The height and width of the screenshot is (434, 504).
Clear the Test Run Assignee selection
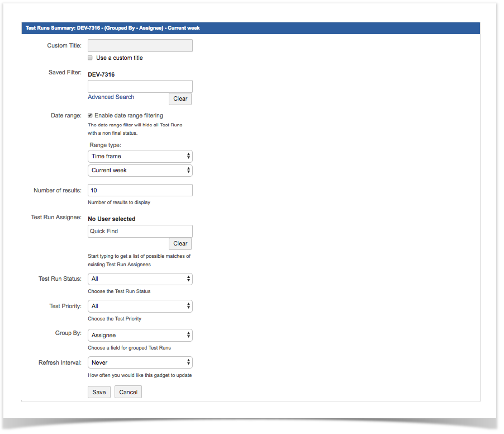tap(180, 244)
